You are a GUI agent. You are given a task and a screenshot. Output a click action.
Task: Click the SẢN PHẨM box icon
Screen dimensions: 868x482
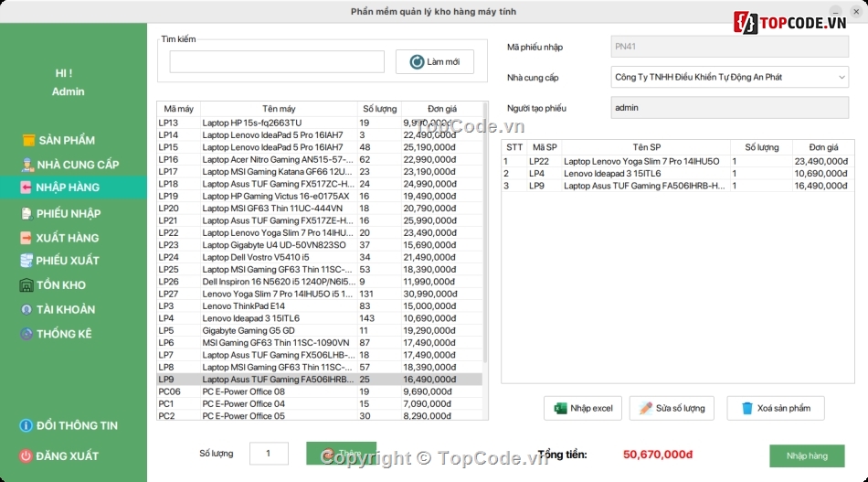(28, 140)
